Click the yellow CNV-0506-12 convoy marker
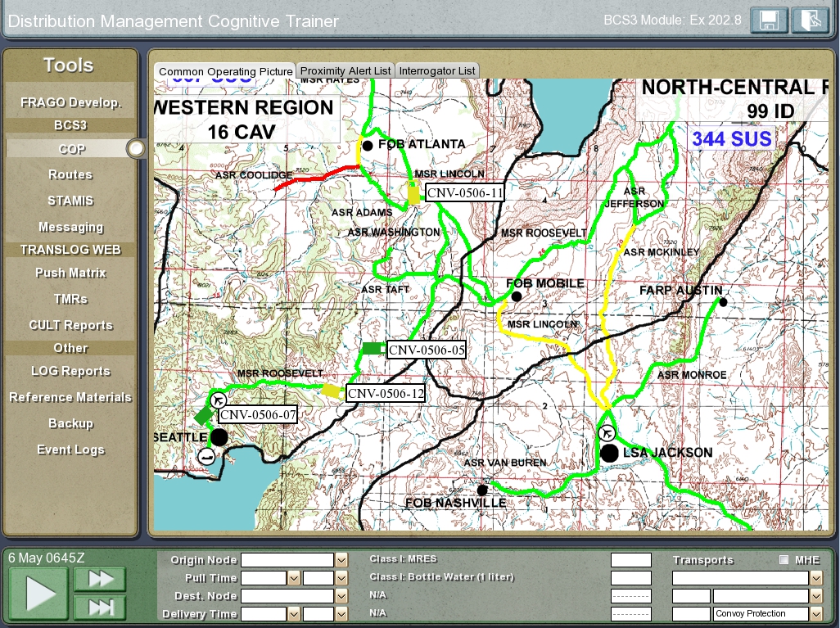The height and width of the screenshot is (628, 840). [x=332, y=391]
